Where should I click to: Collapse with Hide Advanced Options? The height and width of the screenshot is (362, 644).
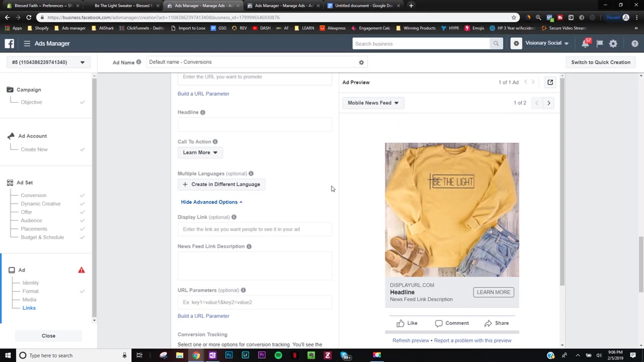pos(211,202)
